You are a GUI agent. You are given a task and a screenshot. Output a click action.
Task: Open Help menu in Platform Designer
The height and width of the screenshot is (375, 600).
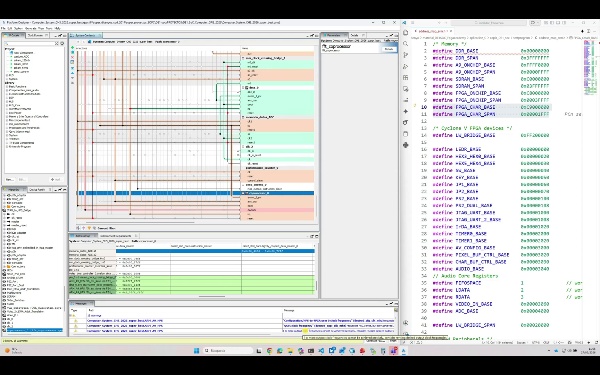(58, 28)
